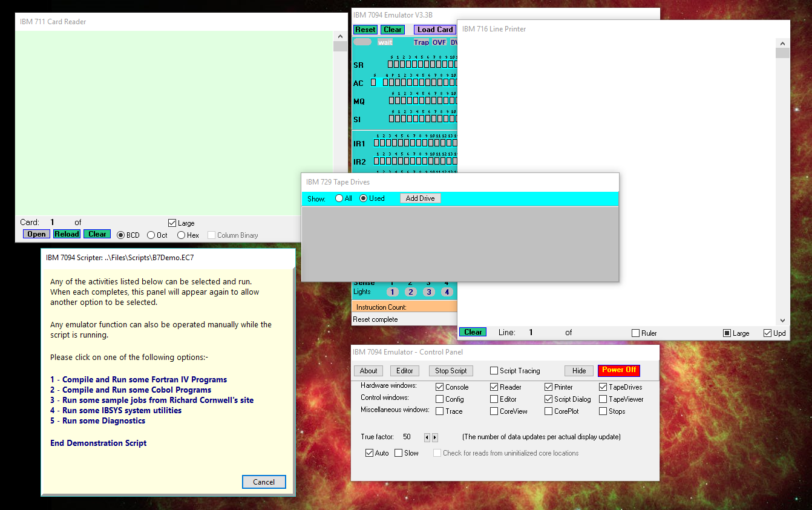
Task: Select Hex radio in Card Reader
Action: [x=181, y=235]
